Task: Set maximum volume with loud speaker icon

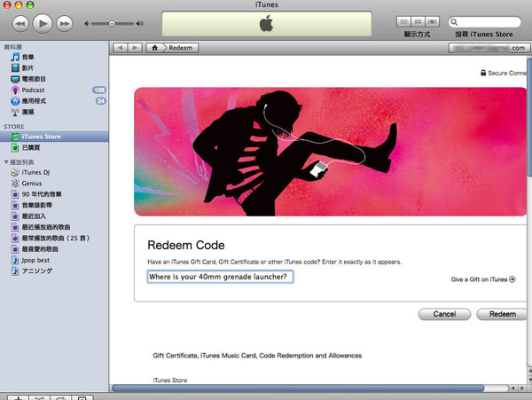Action: (140, 24)
